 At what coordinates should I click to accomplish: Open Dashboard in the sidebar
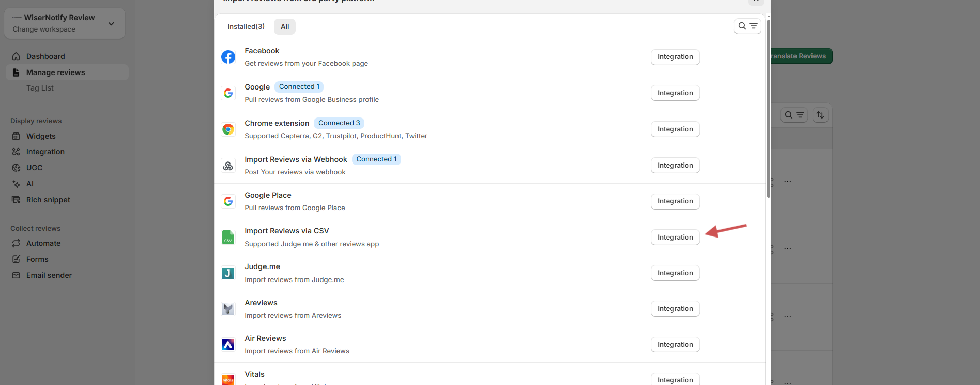pos(45,56)
